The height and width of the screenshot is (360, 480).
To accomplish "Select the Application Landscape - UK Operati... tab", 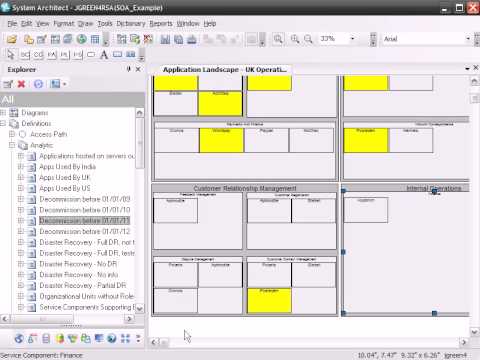I will pyautogui.click(x=224, y=69).
